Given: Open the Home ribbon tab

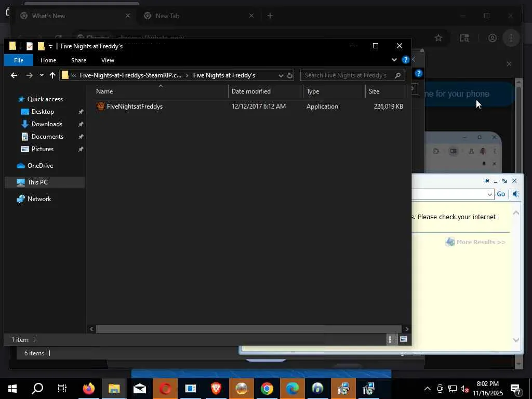Looking at the screenshot, I should point(48,60).
